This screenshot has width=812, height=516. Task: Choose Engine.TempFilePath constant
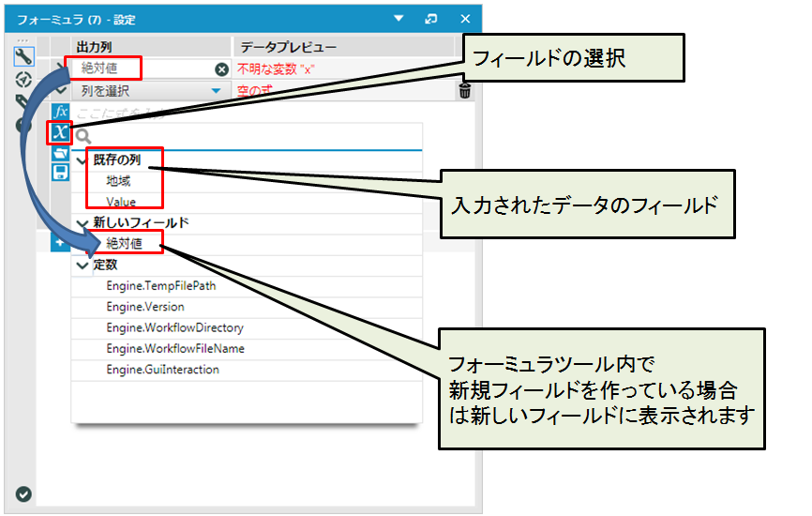(x=160, y=285)
